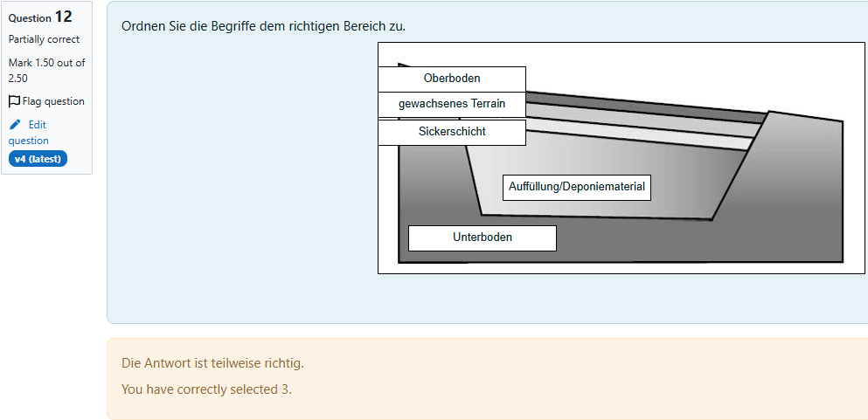Click the Partially correct status text
This screenshot has height=420, width=868.
(x=44, y=39)
